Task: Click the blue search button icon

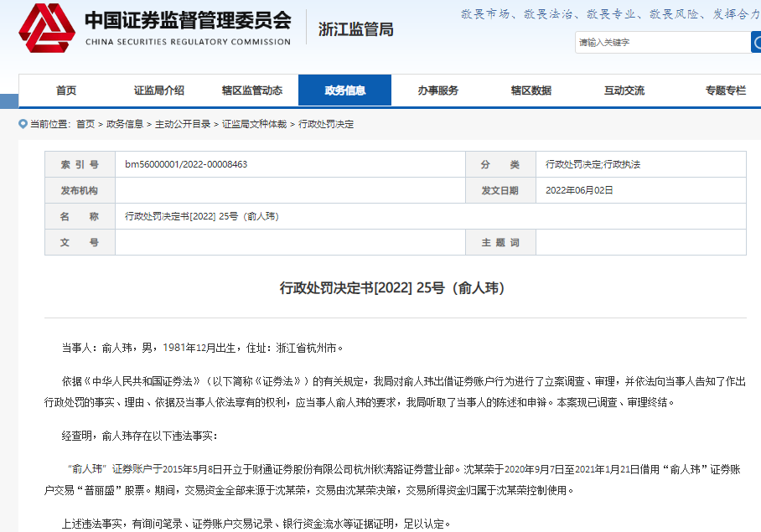Action: tap(755, 42)
